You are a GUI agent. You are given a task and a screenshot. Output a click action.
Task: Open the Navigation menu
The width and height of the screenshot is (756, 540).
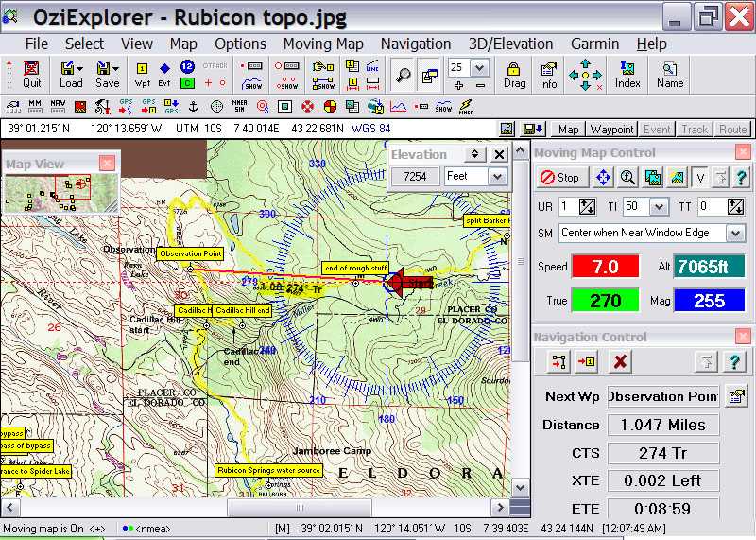click(416, 44)
